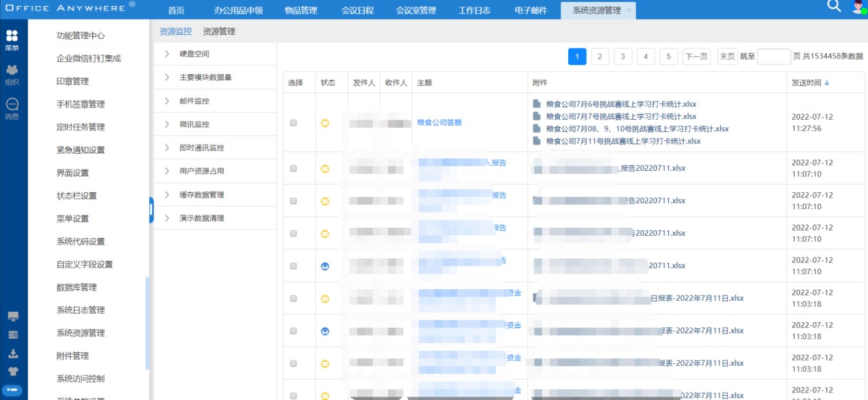Click the download icon in the left rail
This screenshot has height=400, width=868.
(12, 354)
